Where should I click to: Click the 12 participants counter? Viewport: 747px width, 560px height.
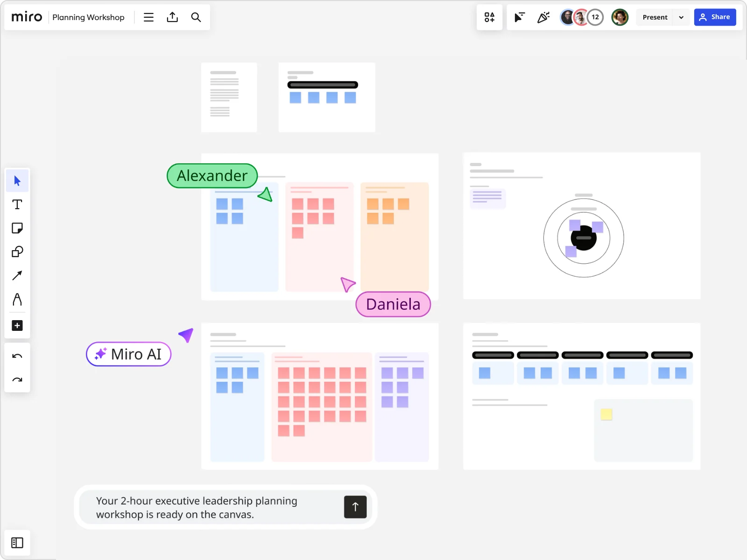tap(595, 17)
